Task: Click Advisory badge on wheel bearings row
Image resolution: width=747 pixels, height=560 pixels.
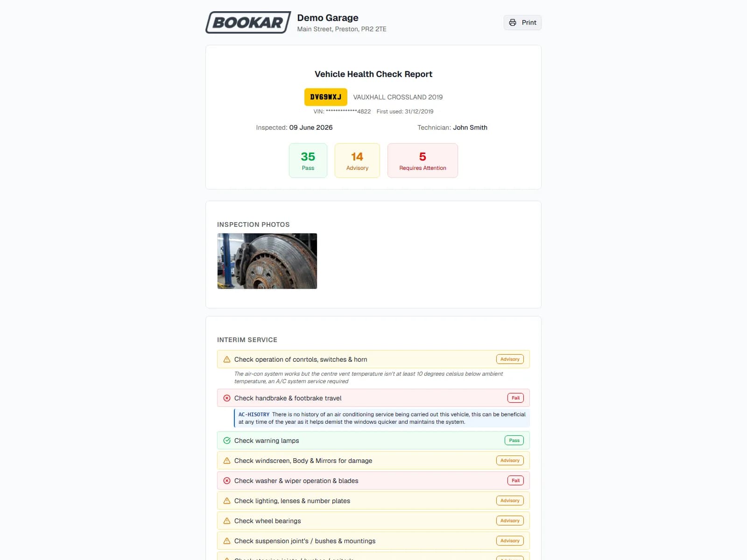Action: coord(510,521)
